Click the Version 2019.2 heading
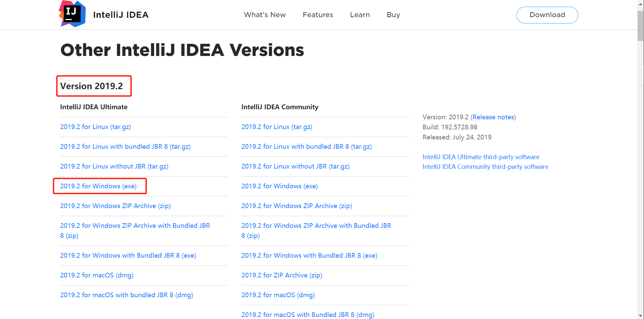 [x=92, y=86]
